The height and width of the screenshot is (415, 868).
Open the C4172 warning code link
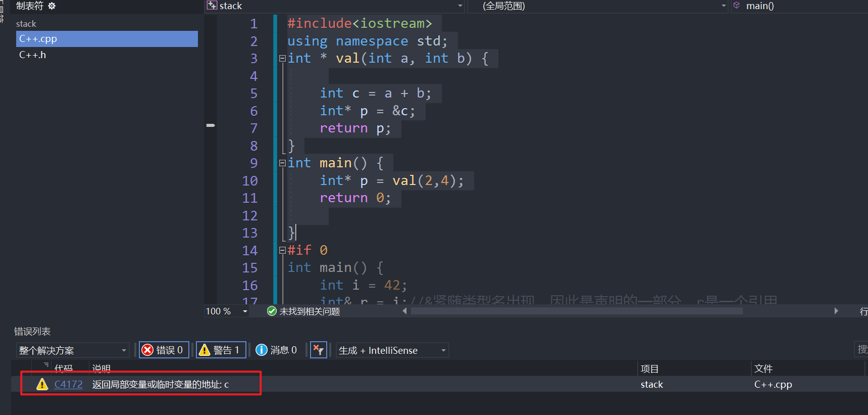68,385
